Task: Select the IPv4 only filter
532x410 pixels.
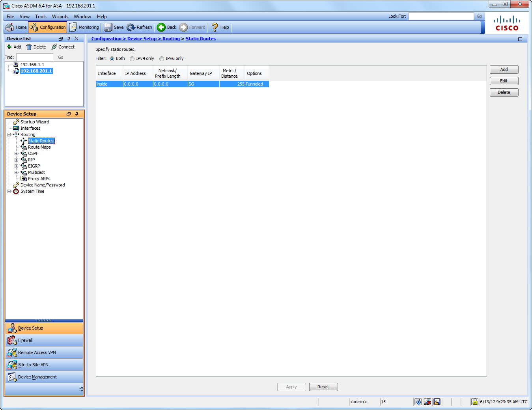Action: coord(132,59)
